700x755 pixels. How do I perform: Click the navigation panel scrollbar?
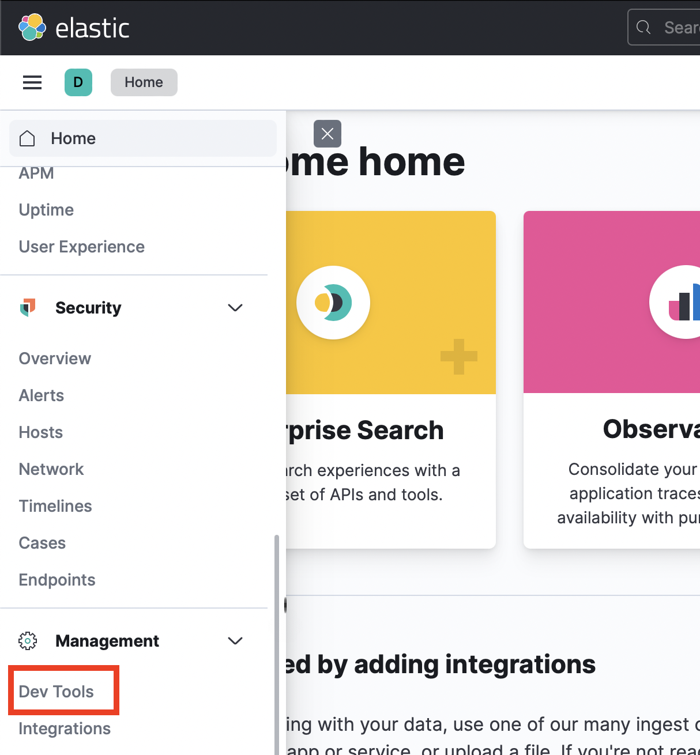tap(277, 645)
